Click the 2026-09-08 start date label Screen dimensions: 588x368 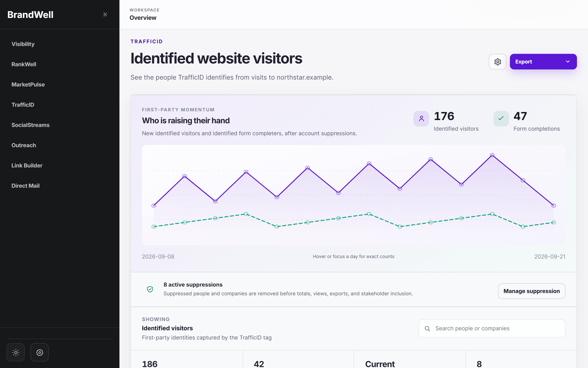(158, 256)
